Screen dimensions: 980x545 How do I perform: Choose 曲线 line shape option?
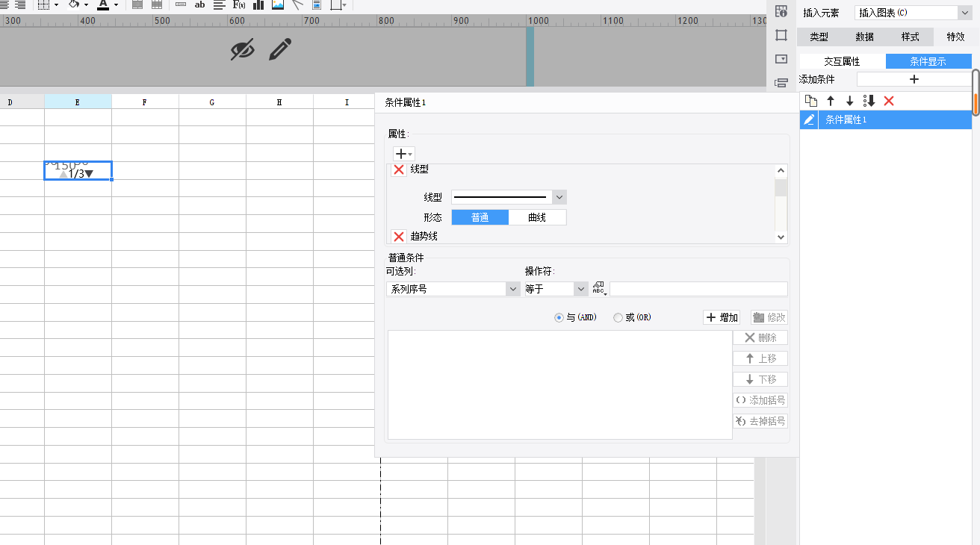pyautogui.click(x=537, y=217)
